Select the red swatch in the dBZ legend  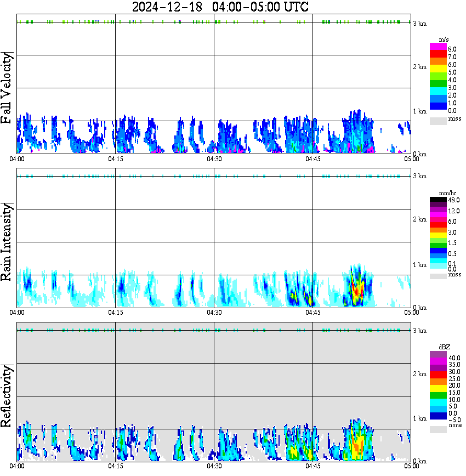click(438, 375)
